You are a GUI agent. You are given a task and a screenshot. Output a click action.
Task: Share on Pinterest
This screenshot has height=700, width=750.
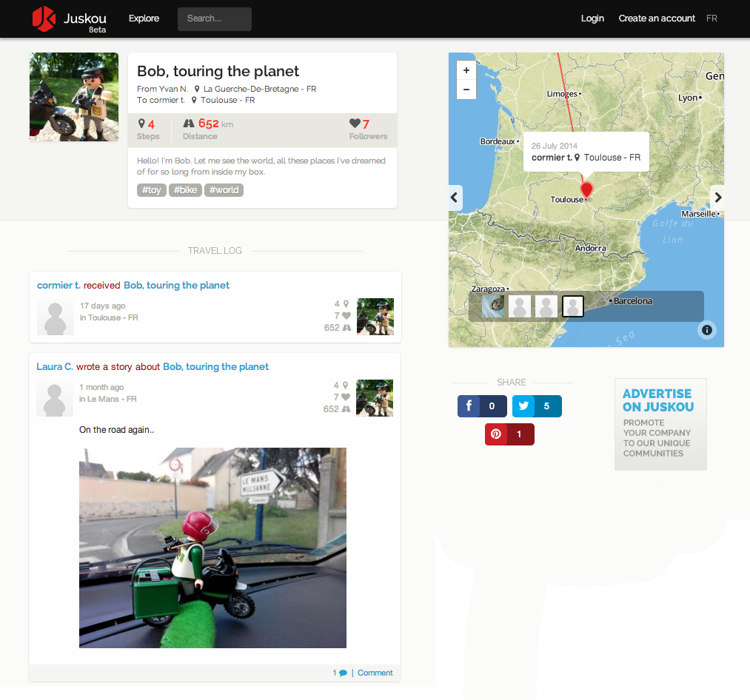[x=509, y=434]
